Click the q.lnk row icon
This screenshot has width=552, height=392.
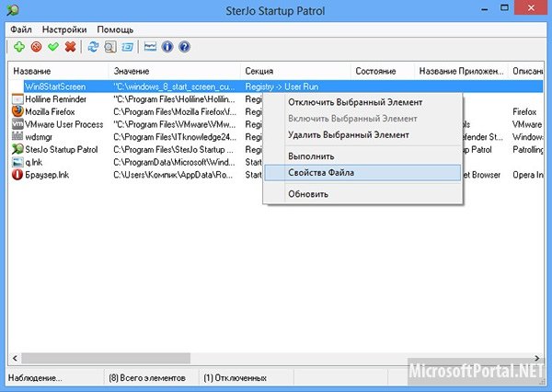pyautogui.click(x=17, y=162)
